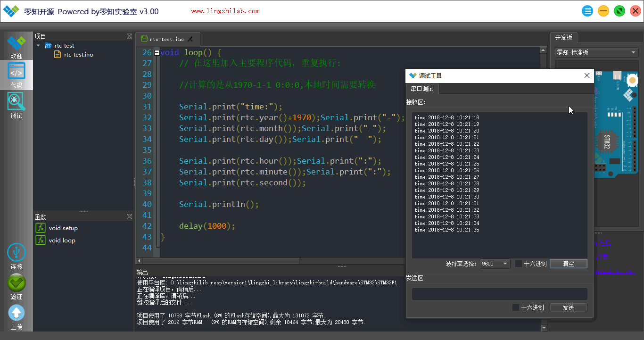The height and width of the screenshot is (340, 644).
Task: Open the blue list menu icon in title bar
Action: tap(587, 11)
